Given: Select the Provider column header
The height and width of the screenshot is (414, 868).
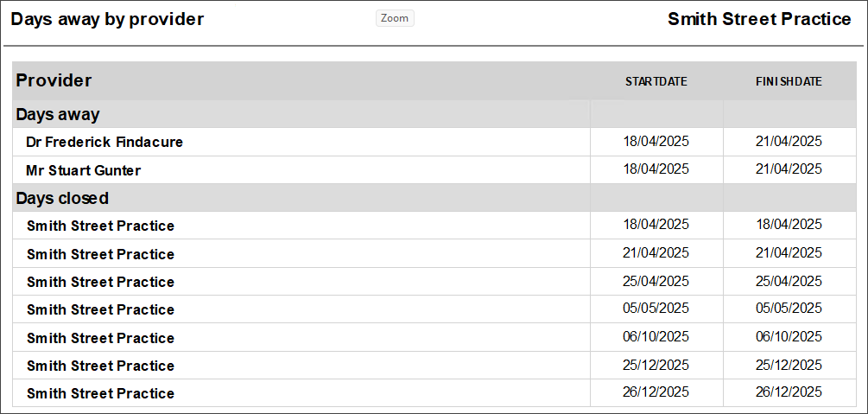Looking at the screenshot, I should click(54, 80).
